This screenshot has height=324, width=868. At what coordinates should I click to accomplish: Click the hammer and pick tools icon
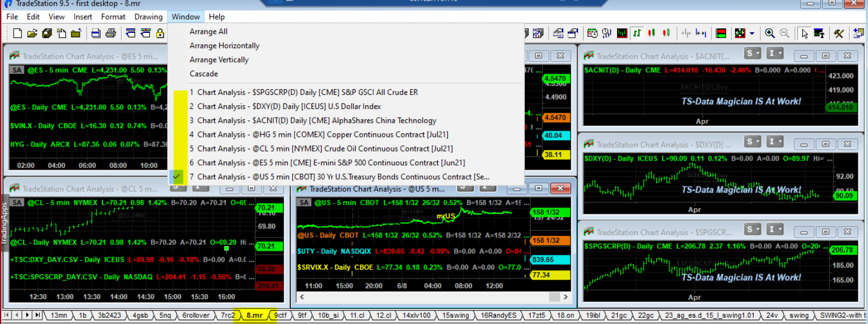click(839, 33)
